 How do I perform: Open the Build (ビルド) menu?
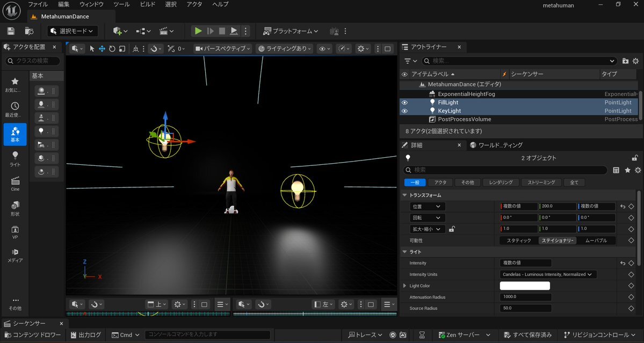point(148,4)
